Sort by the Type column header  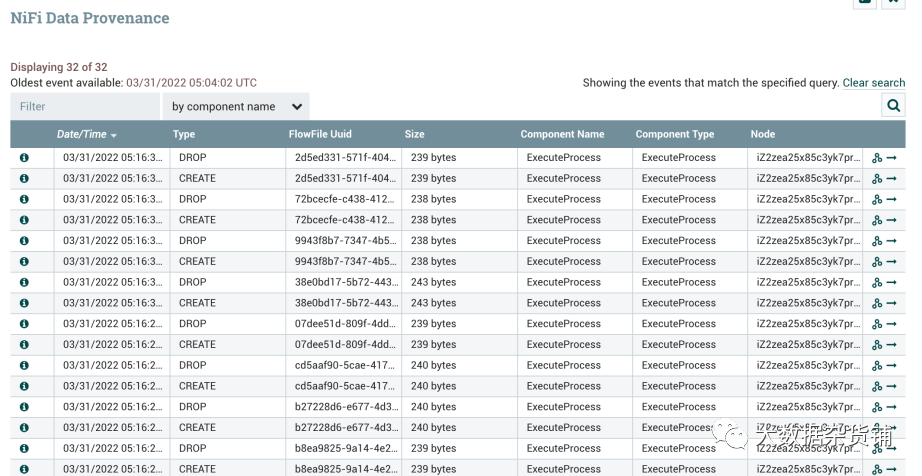click(184, 134)
